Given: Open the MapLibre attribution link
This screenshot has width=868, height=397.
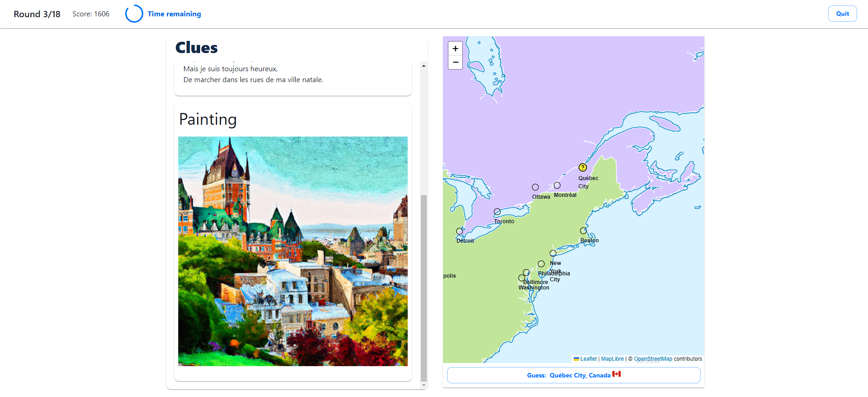Looking at the screenshot, I should click(612, 359).
